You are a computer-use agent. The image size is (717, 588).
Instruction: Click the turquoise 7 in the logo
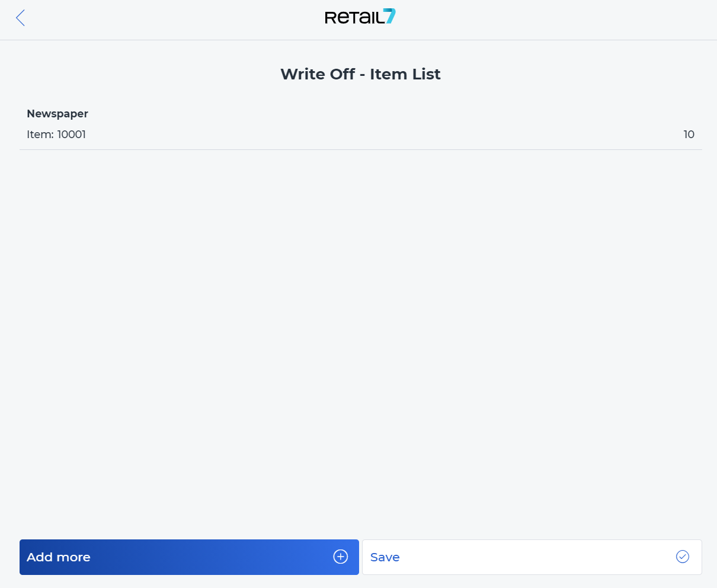tap(389, 17)
